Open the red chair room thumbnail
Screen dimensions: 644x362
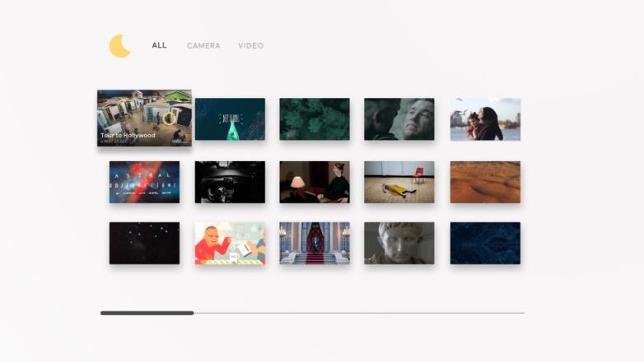click(x=399, y=182)
